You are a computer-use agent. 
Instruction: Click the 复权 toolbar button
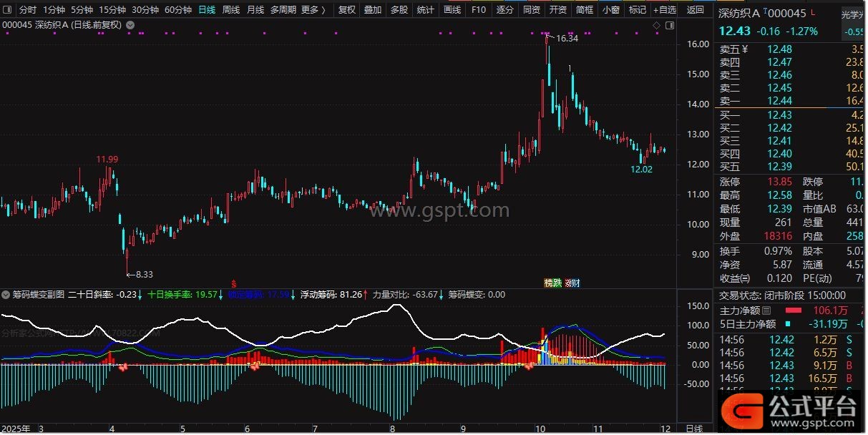pyautogui.click(x=346, y=10)
